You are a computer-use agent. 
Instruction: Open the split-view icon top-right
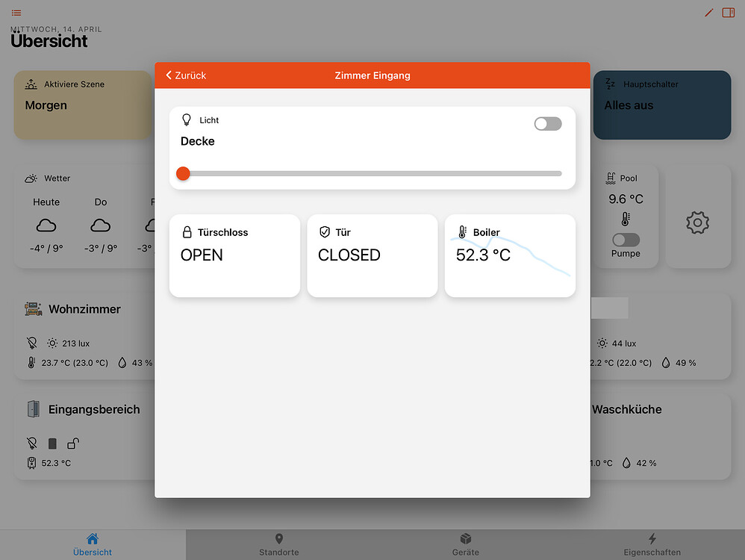[729, 12]
